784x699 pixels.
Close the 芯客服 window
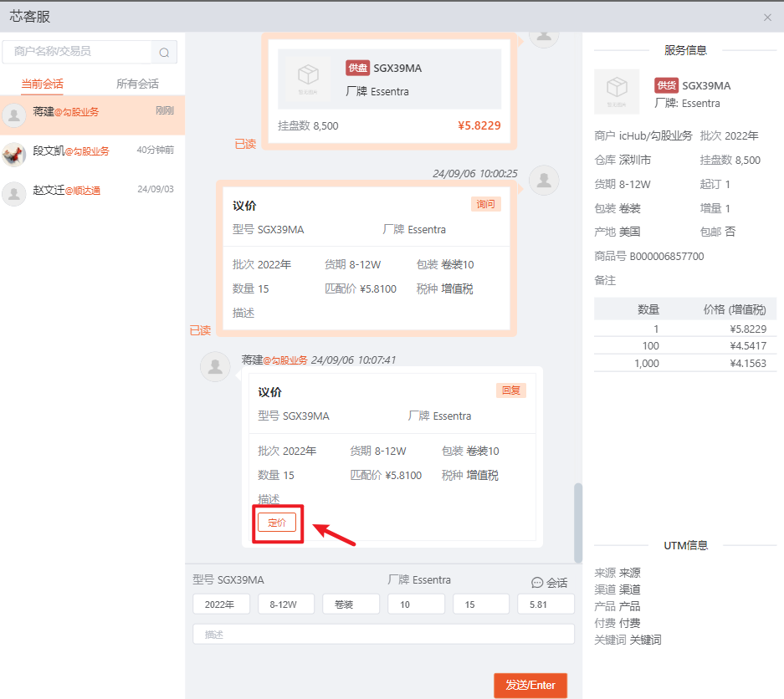767,18
